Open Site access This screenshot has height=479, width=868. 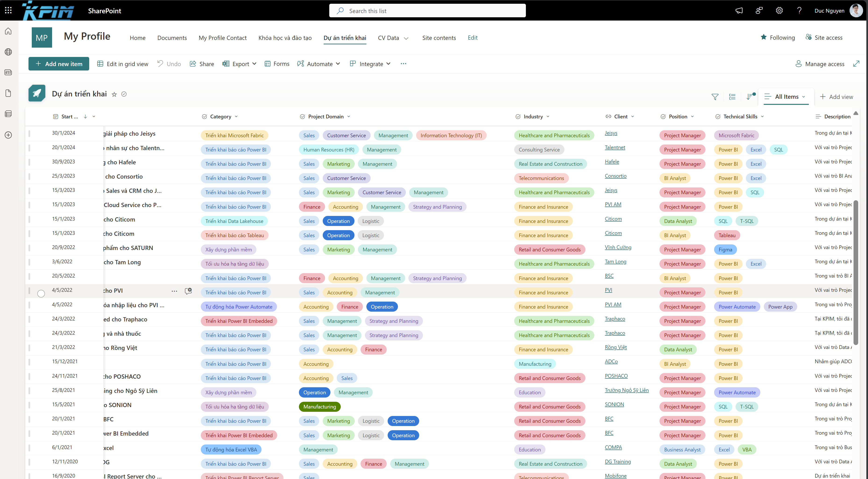824,37
